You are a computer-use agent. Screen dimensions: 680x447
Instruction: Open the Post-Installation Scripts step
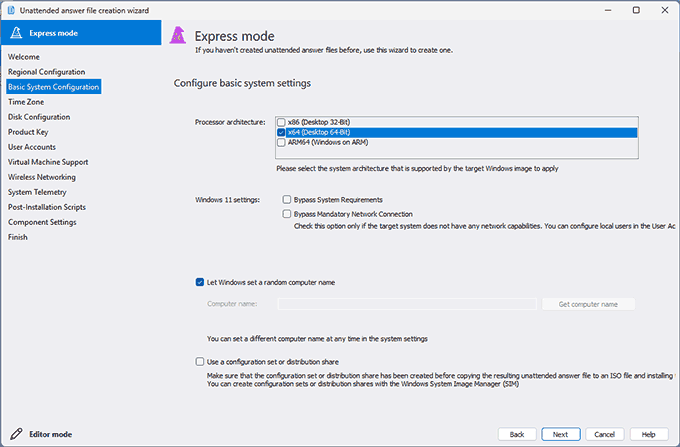(47, 207)
